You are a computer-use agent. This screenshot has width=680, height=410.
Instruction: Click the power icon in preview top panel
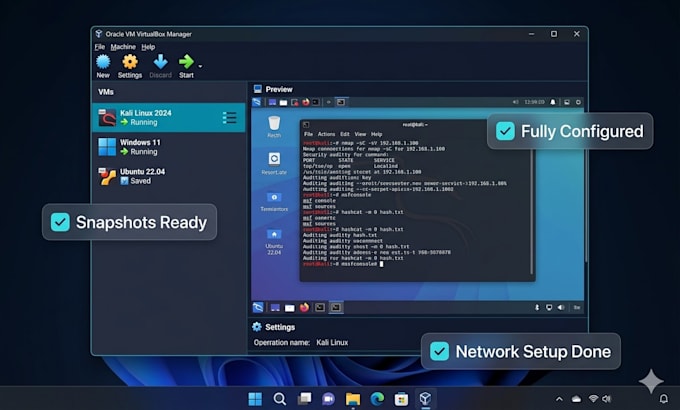click(x=578, y=102)
